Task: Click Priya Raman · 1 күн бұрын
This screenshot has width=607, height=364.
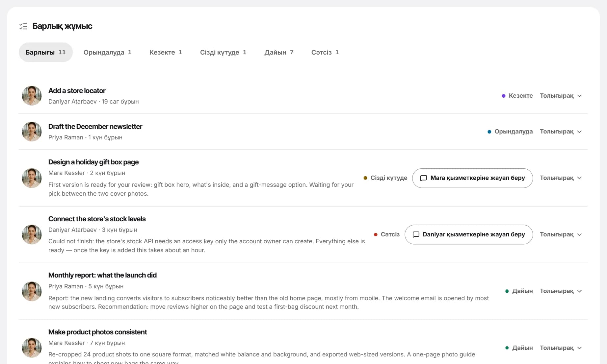Action: (85, 137)
